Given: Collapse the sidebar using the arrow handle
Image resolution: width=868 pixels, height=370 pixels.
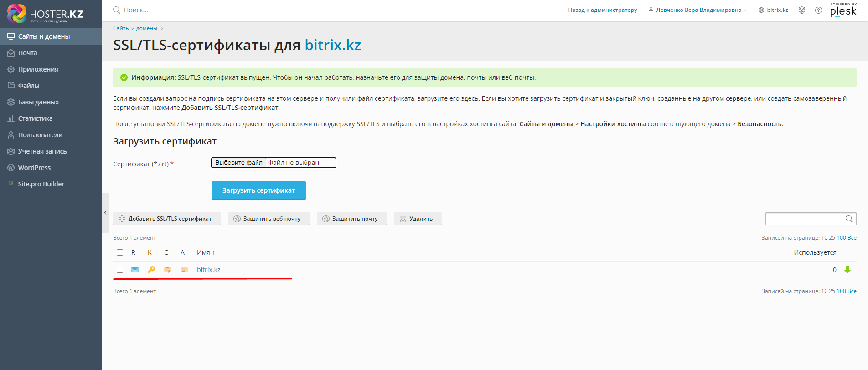Looking at the screenshot, I should coord(105,213).
